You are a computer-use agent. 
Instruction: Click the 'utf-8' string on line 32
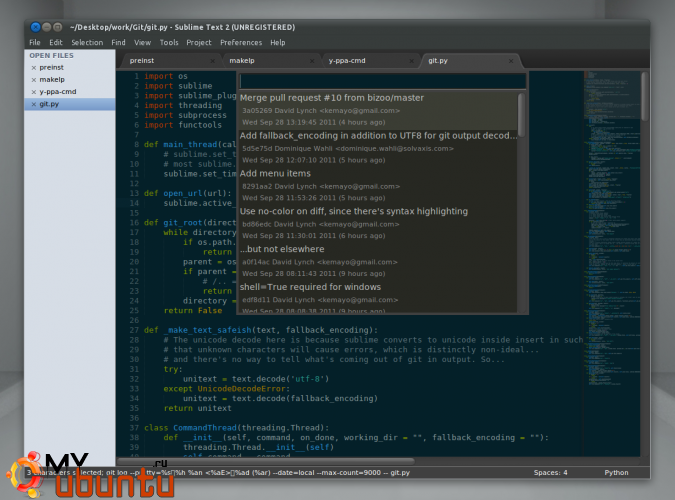point(307,379)
